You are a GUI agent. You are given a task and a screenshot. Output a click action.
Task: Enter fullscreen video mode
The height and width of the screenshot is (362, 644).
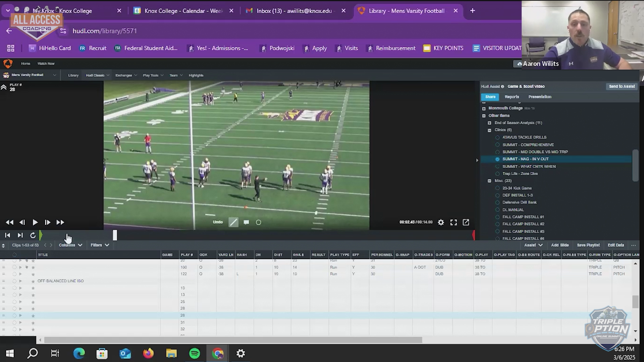[453, 222]
